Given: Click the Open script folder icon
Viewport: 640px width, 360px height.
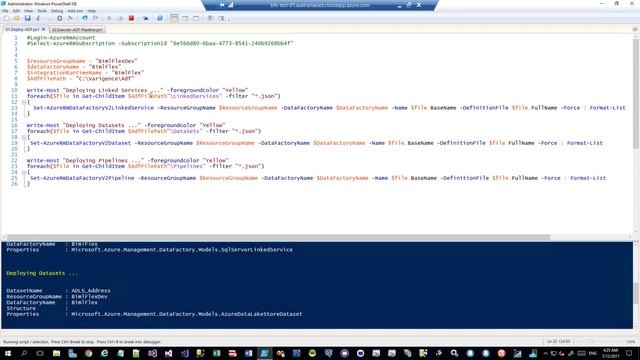Looking at the screenshot, I should (x=17, y=18).
